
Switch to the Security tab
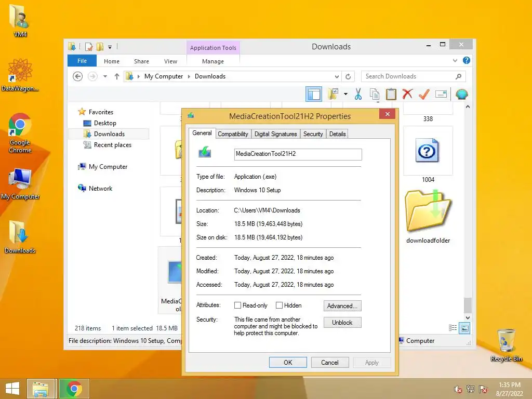point(313,134)
